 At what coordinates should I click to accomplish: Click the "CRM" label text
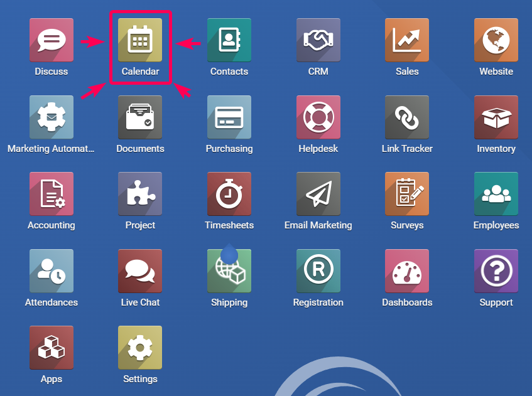[x=318, y=71]
